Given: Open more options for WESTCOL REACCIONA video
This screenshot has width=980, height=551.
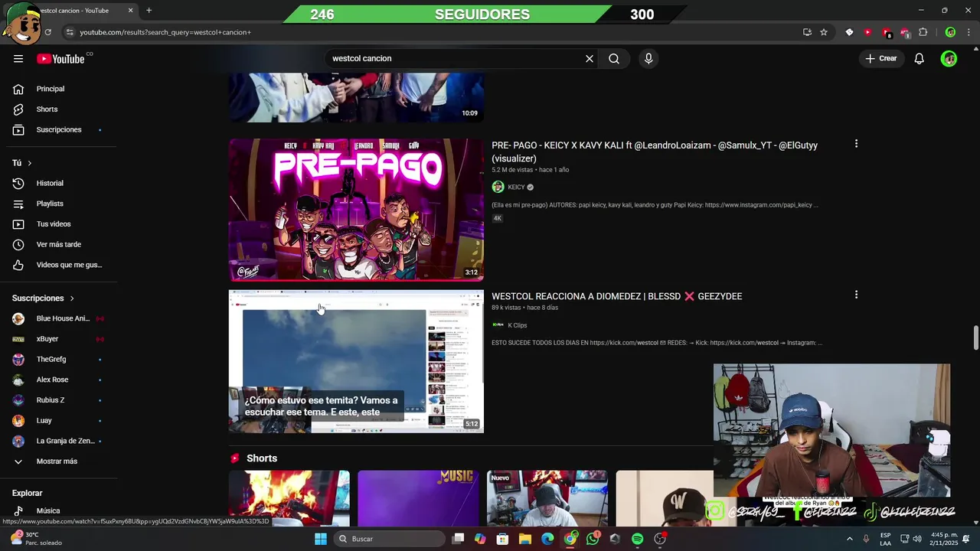Looking at the screenshot, I should coord(856,295).
